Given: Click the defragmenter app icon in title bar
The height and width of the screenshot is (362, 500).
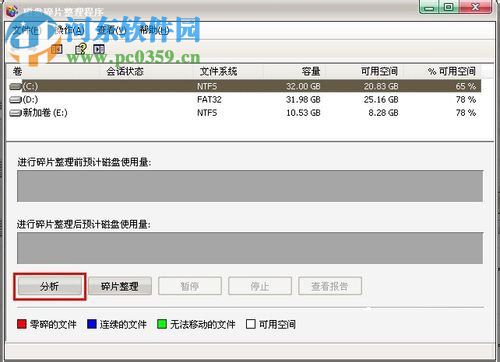Looking at the screenshot, I should 12,11.
